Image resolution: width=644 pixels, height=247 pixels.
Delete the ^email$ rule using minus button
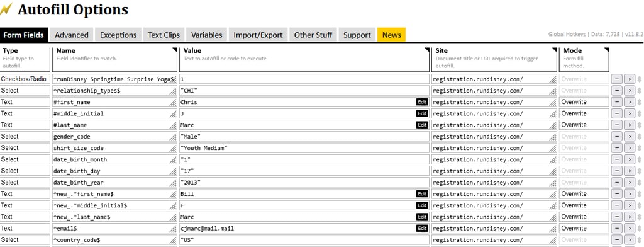coord(616,229)
